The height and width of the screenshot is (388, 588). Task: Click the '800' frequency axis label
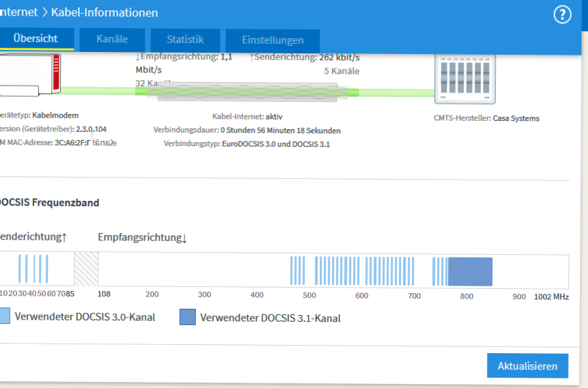tap(466, 296)
